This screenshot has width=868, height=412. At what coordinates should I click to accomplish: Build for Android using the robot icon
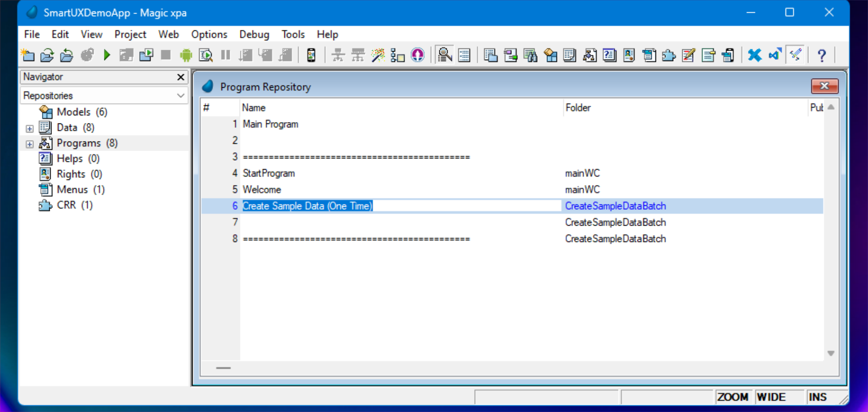[185, 55]
